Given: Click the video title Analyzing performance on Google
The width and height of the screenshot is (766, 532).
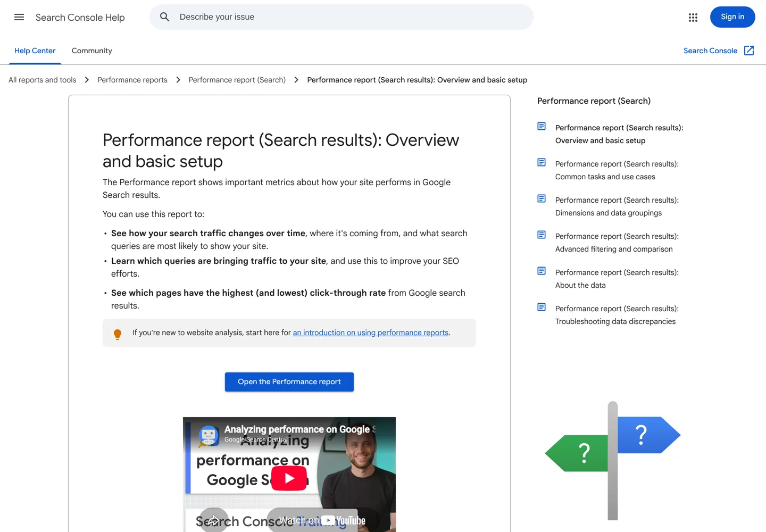Looking at the screenshot, I should click(x=299, y=429).
